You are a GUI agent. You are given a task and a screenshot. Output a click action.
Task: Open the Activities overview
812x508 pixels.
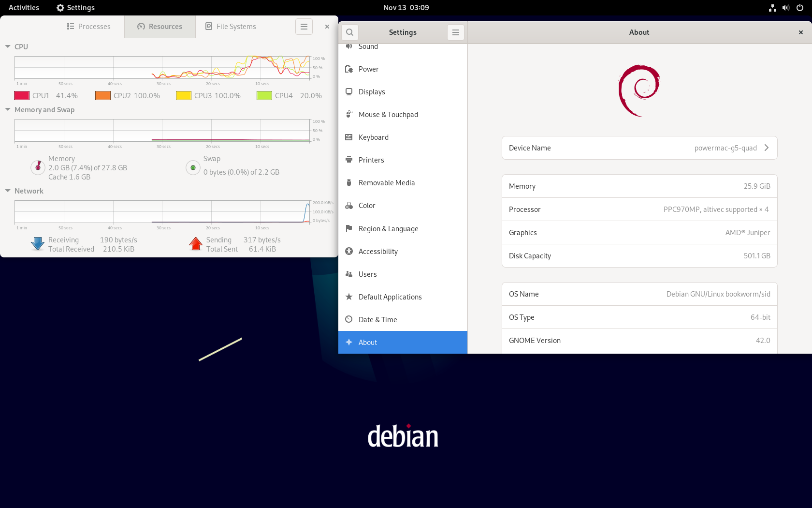[x=24, y=8]
